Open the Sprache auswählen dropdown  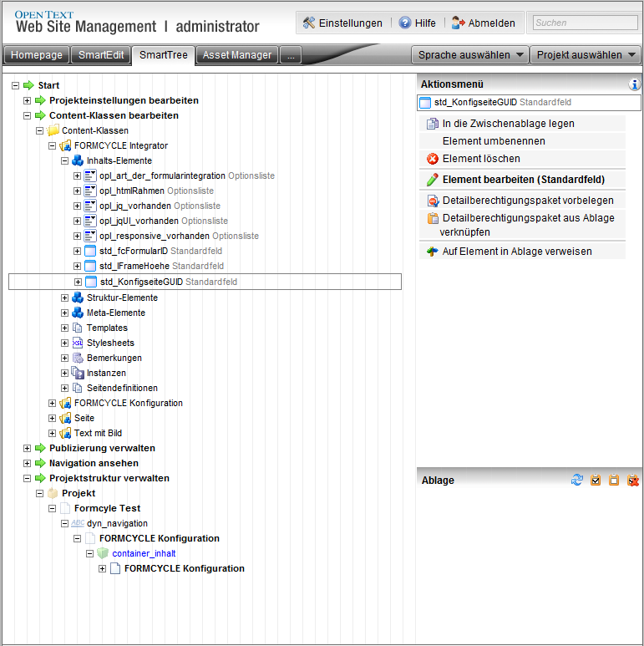pos(469,55)
